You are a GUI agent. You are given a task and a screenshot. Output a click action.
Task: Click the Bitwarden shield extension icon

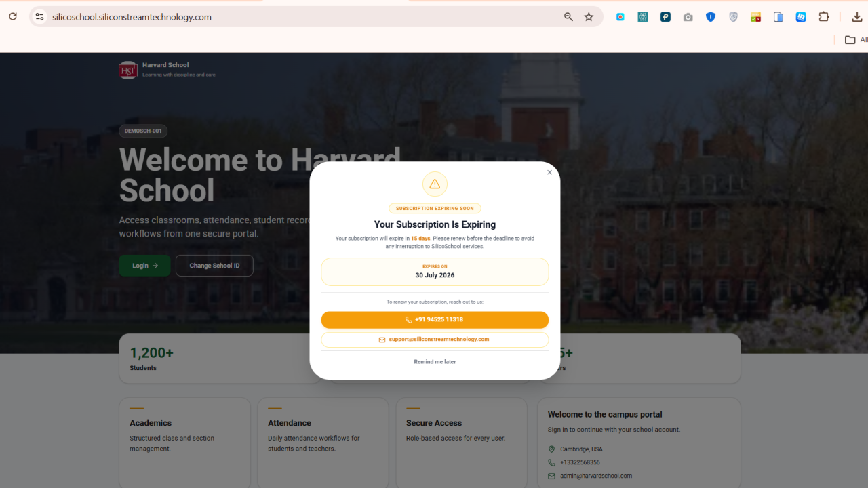[711, 17]
